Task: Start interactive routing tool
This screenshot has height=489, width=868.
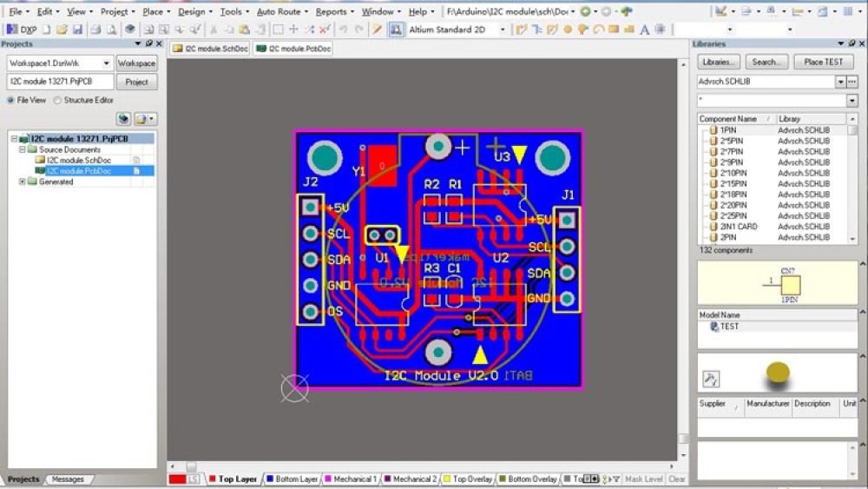Action: (x=521, y=30)
